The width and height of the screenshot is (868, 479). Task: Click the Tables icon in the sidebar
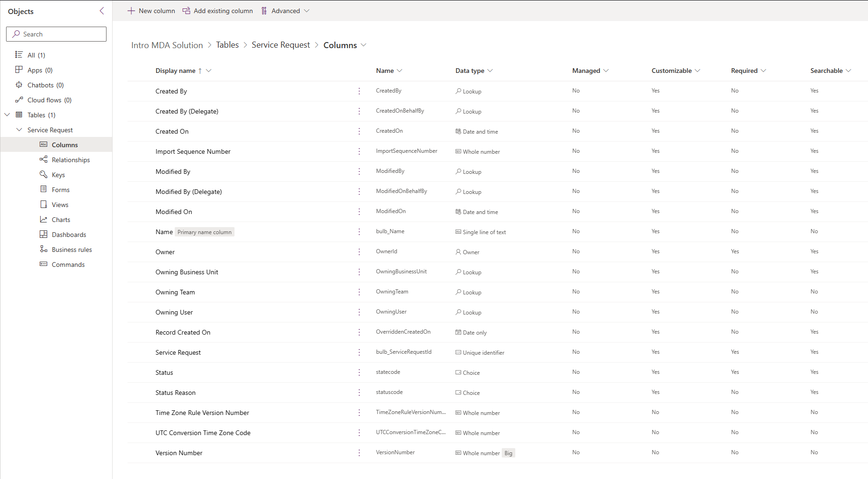pyautogui.click(x=19, y=114)
